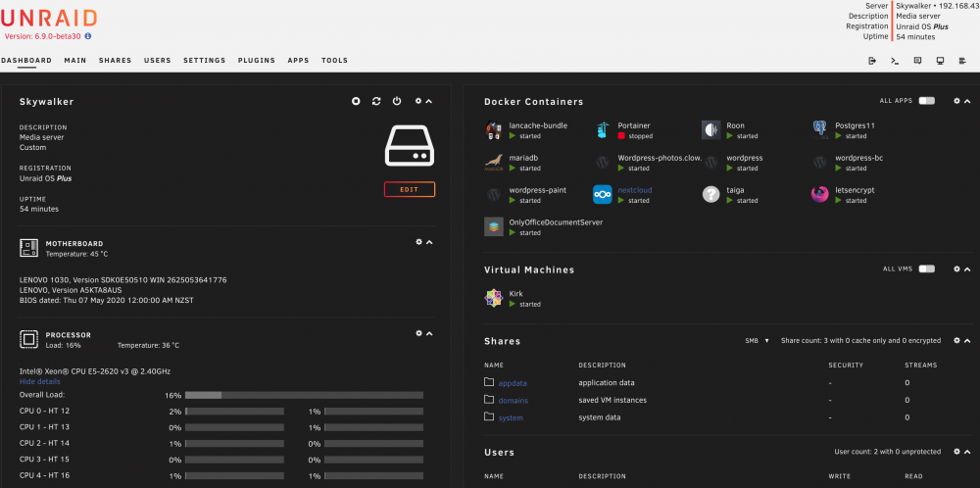Open the Shares panel settings gear

(956, 341)
